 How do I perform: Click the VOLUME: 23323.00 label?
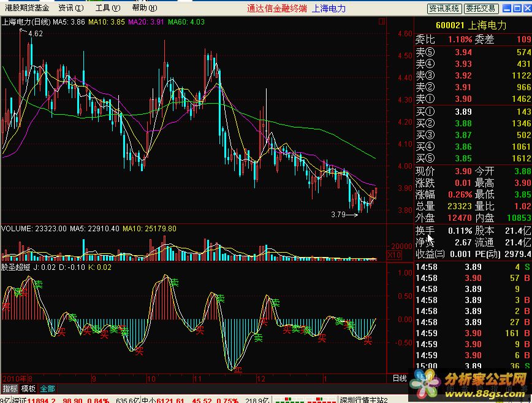[34, 229]
